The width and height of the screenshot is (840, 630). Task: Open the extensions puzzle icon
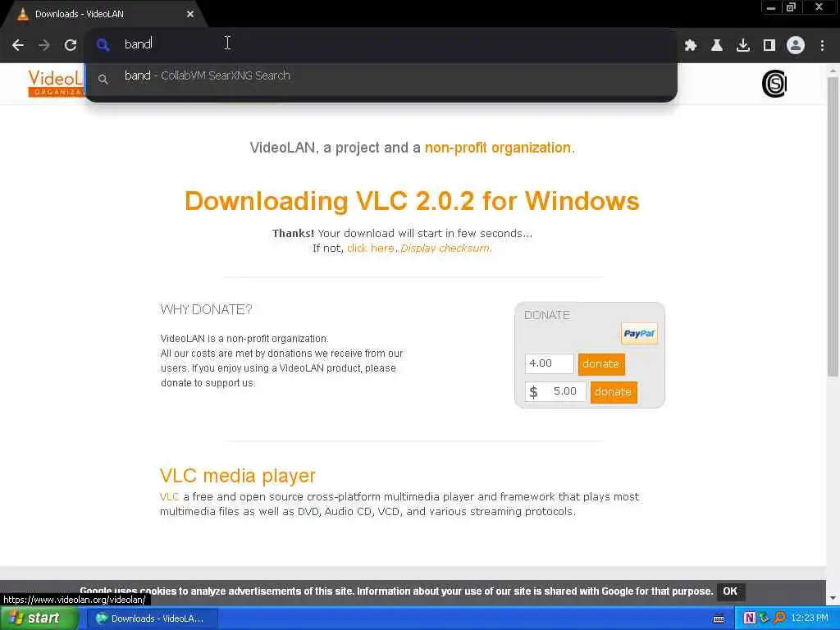pos(691,46)
